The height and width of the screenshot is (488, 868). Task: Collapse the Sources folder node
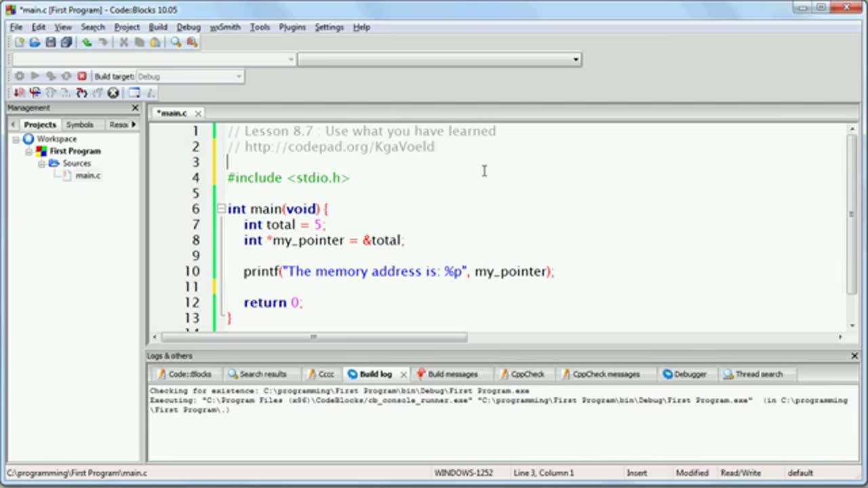41,163
